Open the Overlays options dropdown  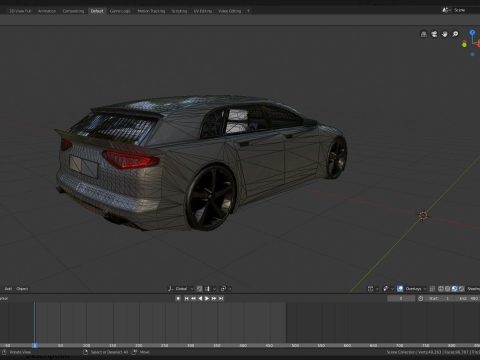tap(416, 289)
